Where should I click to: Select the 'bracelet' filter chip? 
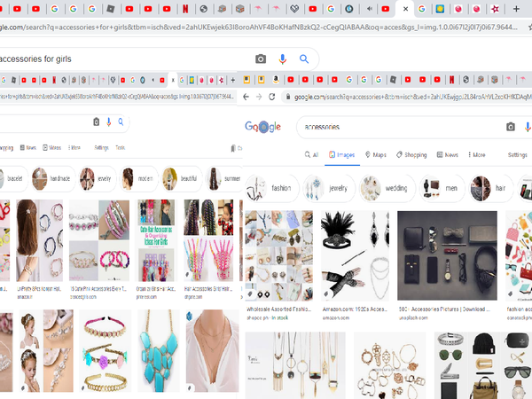pyautogui.click(x=13, y=178)
